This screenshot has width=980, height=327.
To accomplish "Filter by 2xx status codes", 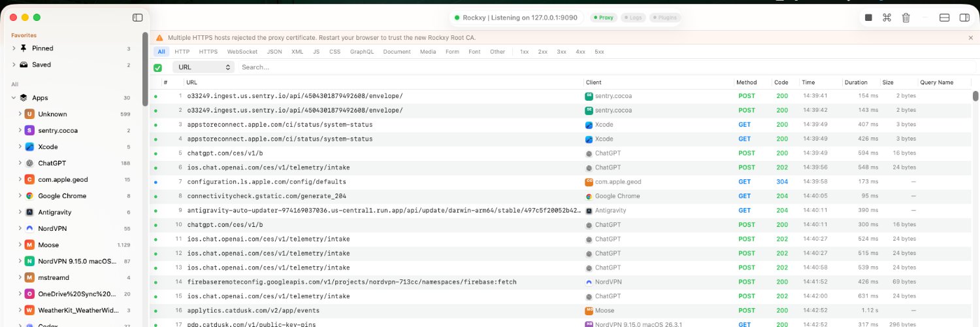I will coord(543,52).
